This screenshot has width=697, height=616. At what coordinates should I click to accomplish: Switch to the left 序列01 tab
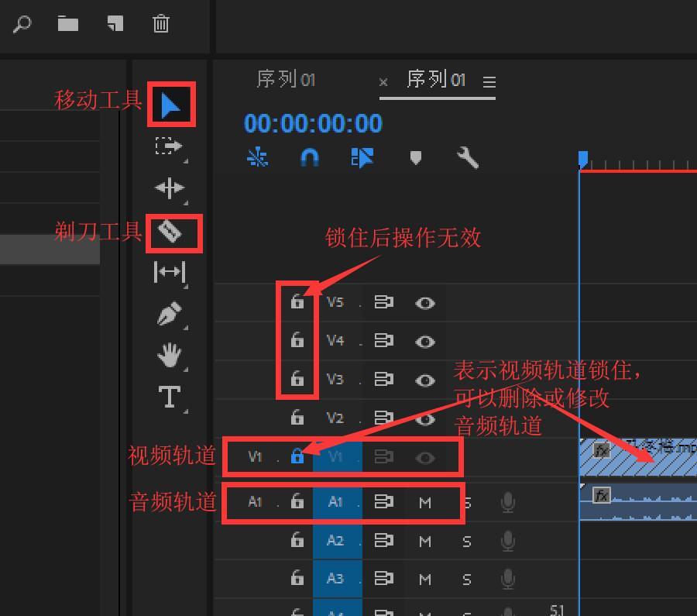pyautogui.click(x=285, y=78)
